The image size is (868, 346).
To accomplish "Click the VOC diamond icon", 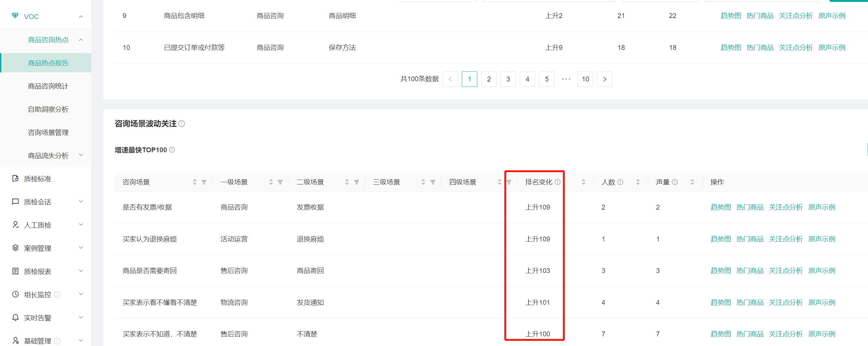I will tap(15, 16).
